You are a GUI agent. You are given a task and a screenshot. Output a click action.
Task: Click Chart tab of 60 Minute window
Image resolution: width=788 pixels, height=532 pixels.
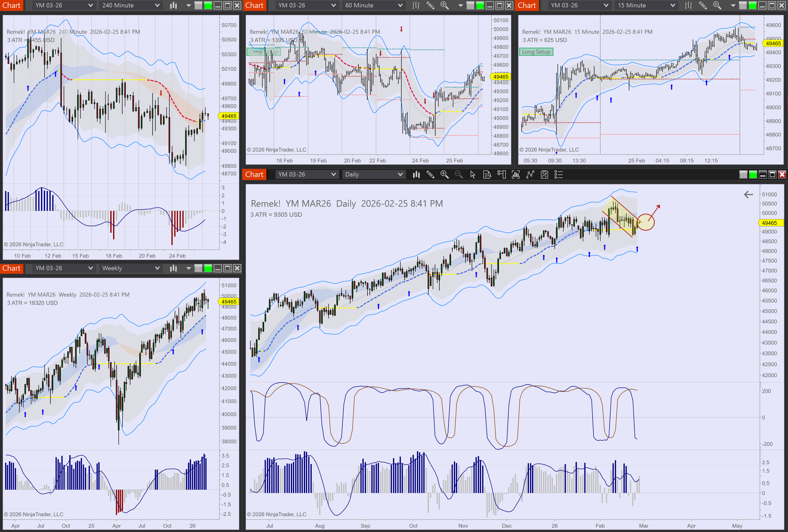pyautogui.click(x=254, y=5)
